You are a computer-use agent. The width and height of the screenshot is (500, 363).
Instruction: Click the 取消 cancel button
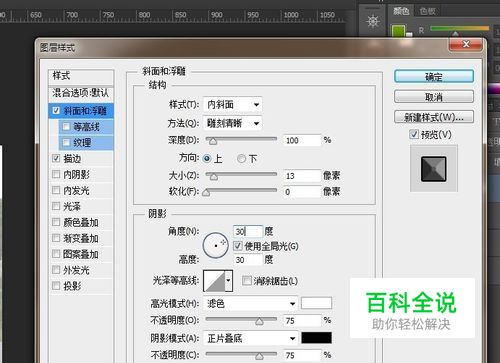pyautogui.click(x=434, y=97)
